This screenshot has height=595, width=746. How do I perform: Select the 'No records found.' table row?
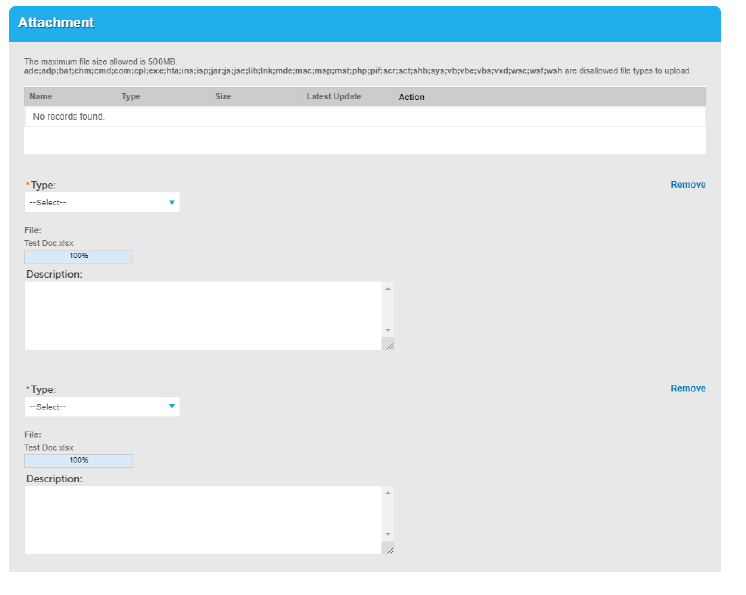[365, 117]
